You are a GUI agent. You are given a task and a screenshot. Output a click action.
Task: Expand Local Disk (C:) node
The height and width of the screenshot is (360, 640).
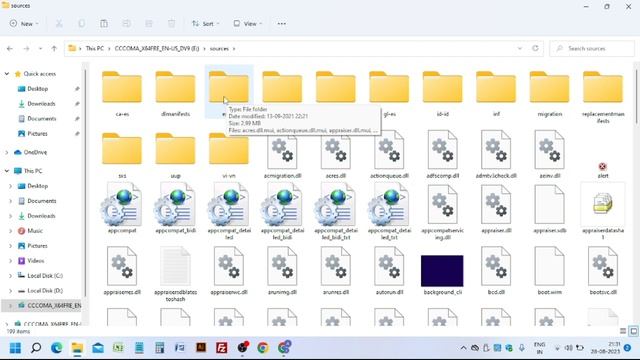coord(11,276)
